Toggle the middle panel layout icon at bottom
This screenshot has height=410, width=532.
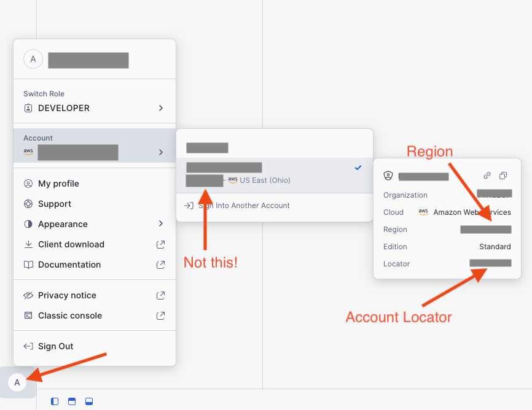tap(72, 401)
